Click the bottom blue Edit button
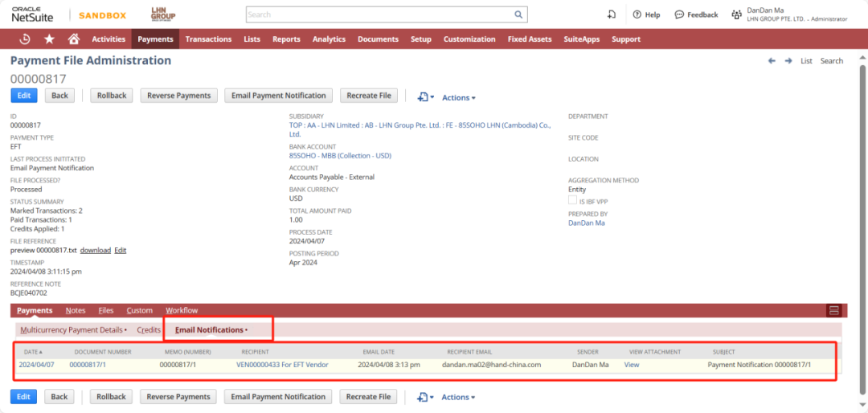868x413 pixels. pos(24,397)
